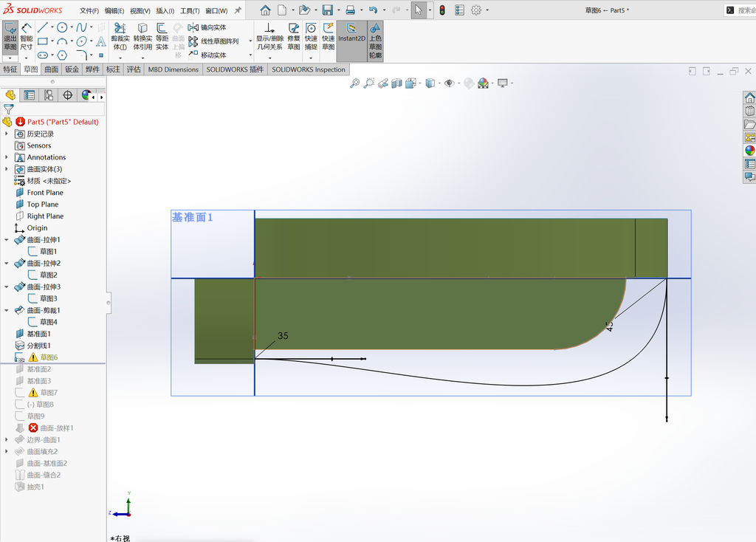Click the Print icon
The width and height of the screenshot is (756, 542).
point(351,10)
